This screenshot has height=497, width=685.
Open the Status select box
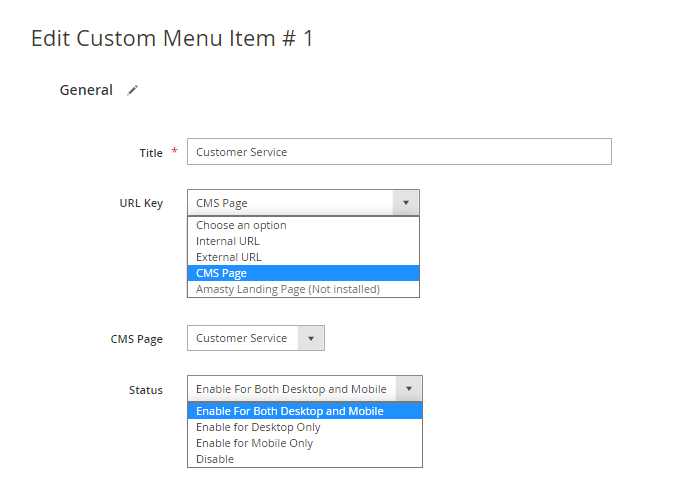(x=305, y=389)
